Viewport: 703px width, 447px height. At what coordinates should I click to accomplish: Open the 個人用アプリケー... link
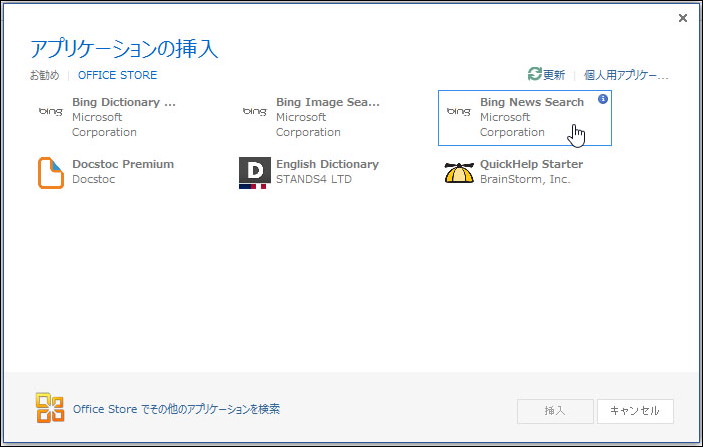pos(626,75)
